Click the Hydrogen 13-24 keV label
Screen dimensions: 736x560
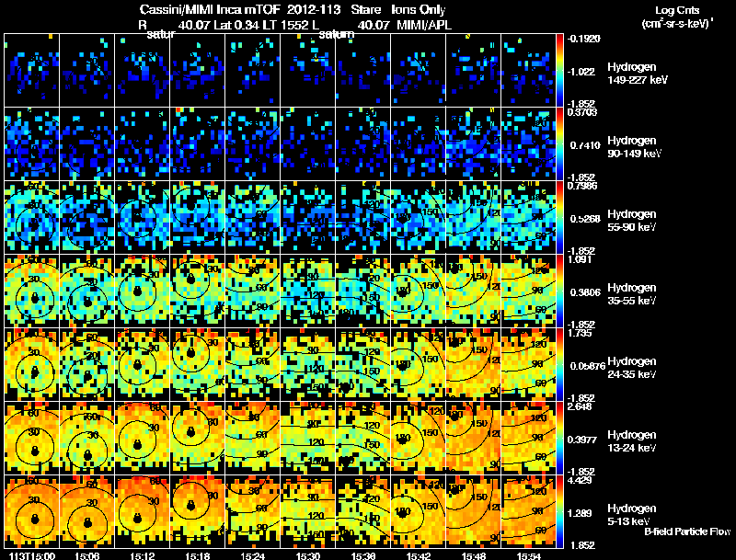point(631,440)
